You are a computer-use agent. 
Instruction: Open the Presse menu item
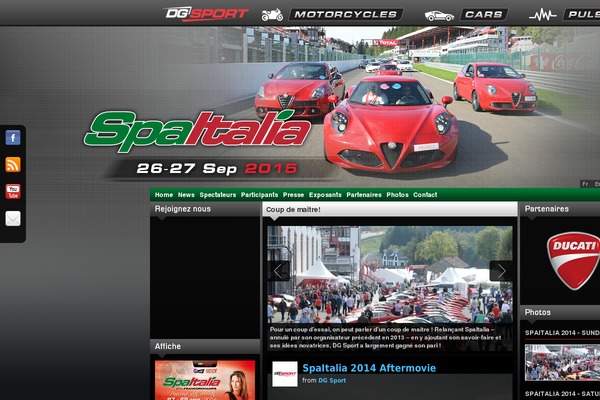click(293, 195)
